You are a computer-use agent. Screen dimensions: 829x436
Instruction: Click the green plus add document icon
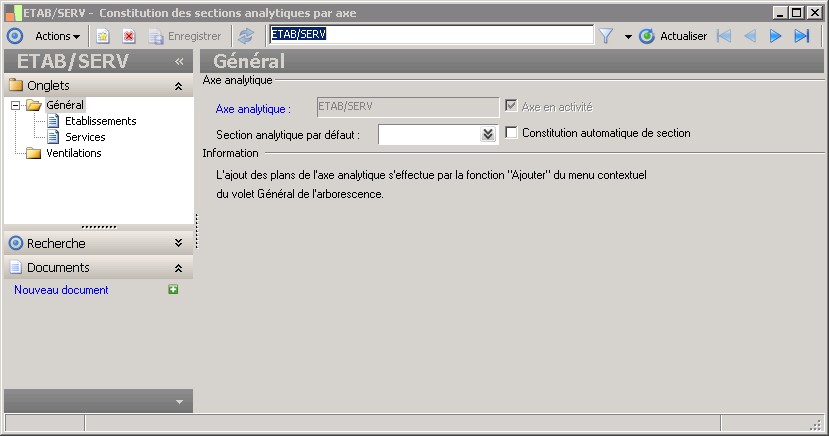(173, 289)
